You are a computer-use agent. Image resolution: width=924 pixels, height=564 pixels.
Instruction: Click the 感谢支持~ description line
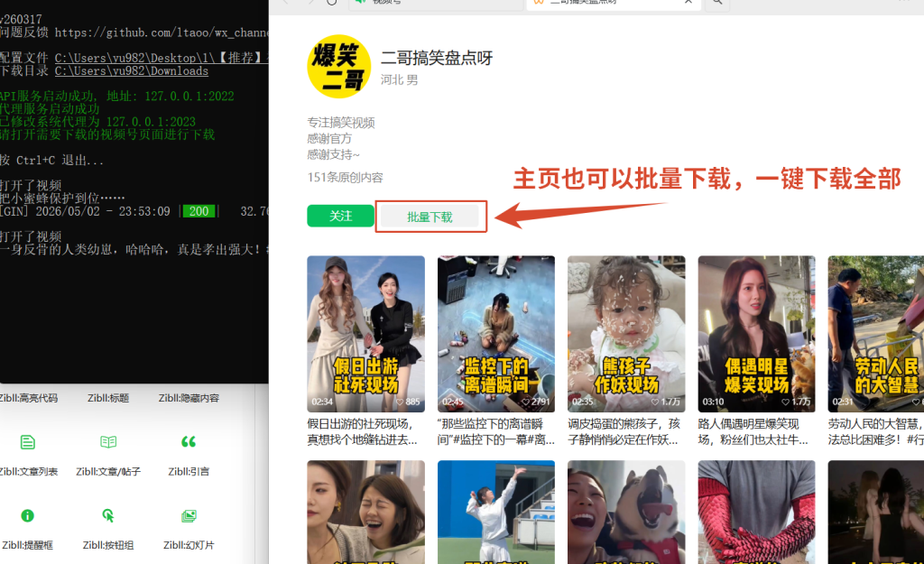pos(334,154)
